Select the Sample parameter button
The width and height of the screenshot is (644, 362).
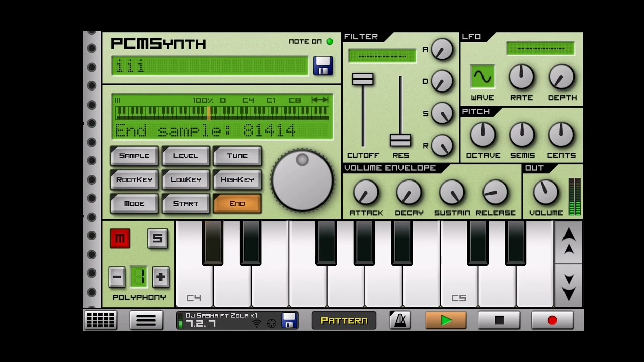(x=134, y=156)
